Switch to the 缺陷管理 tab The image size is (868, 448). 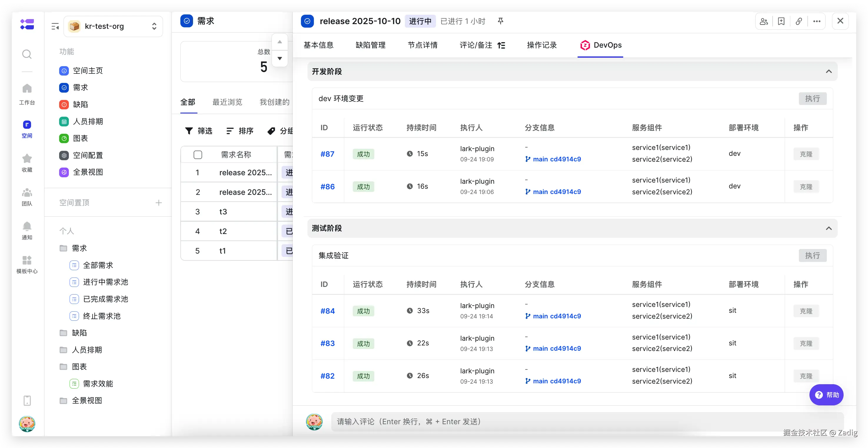point(370,45)
